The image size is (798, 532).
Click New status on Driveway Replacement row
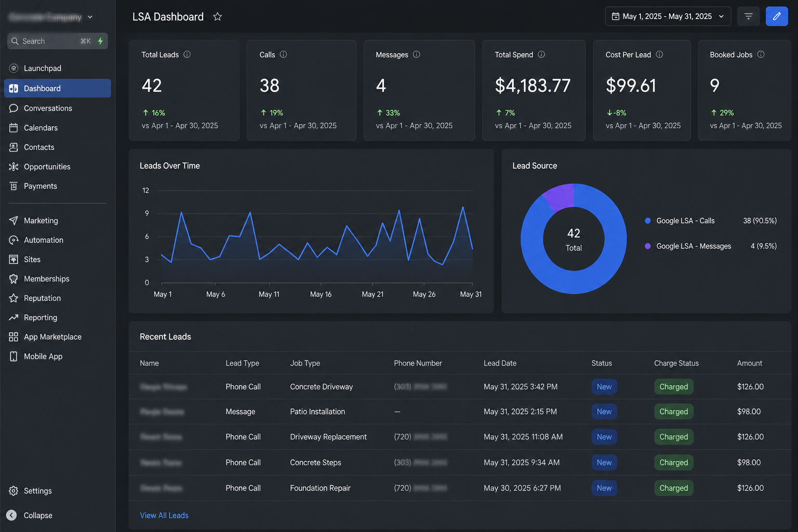coord(604,437)
